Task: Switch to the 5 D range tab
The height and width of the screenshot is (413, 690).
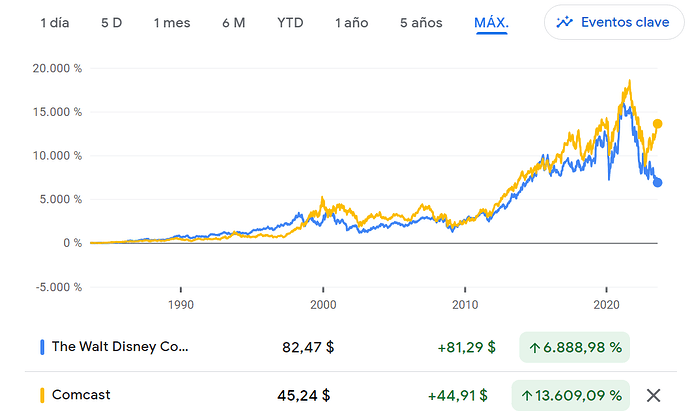Action: tap(112, 22)
